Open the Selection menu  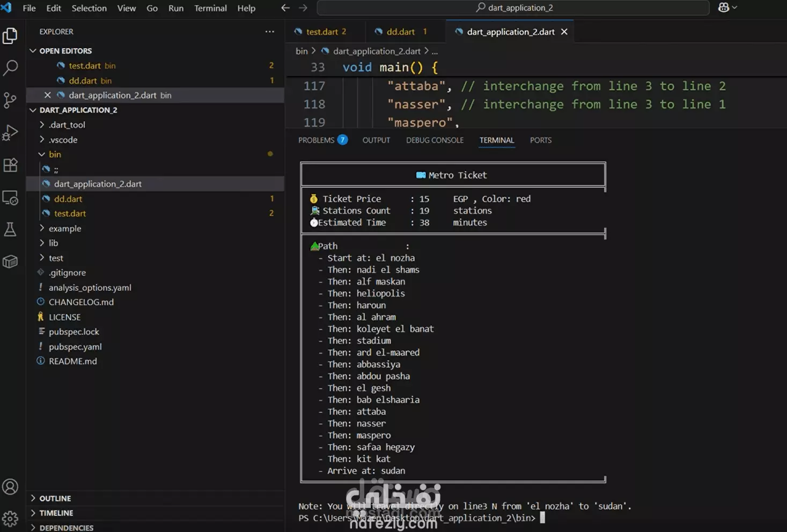pos(89,8)
